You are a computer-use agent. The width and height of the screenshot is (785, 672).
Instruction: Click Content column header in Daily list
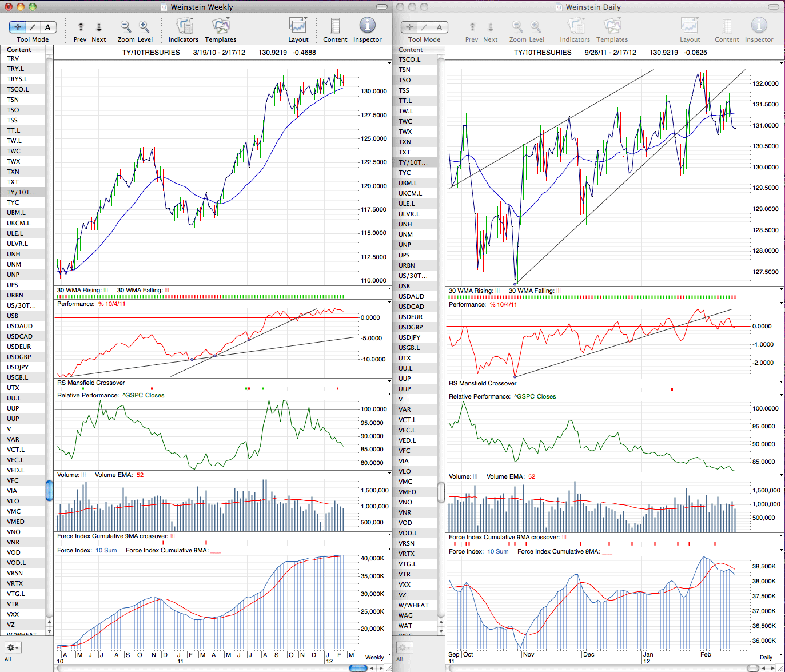pos(415,50)
